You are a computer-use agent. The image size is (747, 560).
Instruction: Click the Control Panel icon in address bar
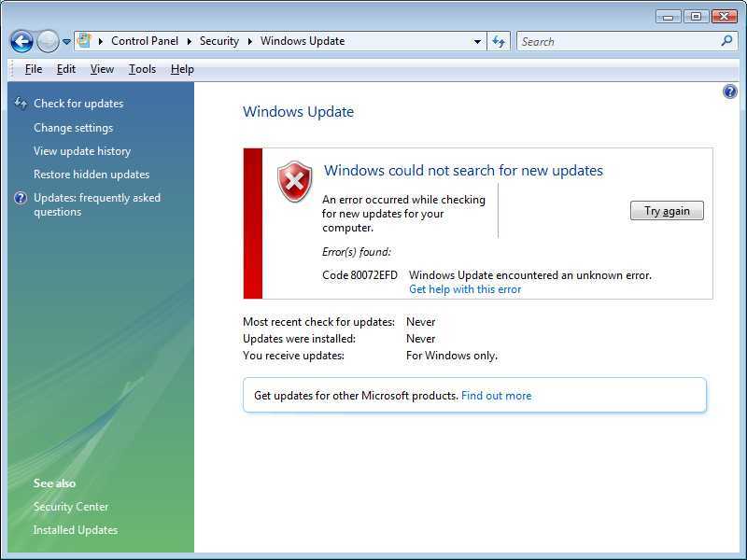coord(84,40)
